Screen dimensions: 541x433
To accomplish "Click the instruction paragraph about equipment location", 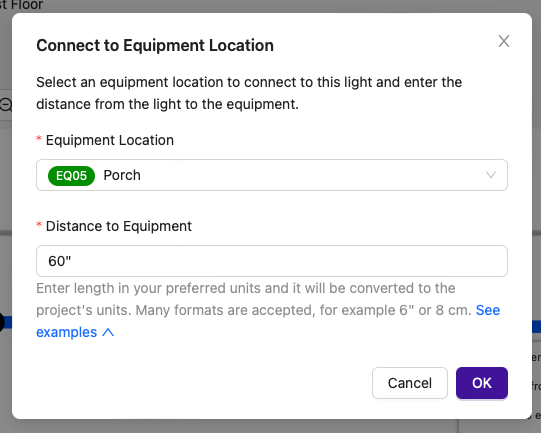I will pos(249,93).
